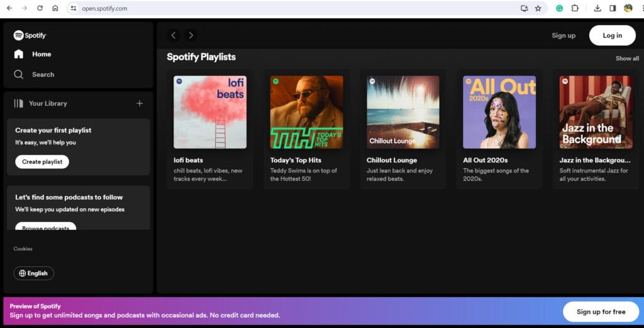The image size is (644, 328).
Task: Click the Preview of Spotify banner text
Action: [35, 306]
